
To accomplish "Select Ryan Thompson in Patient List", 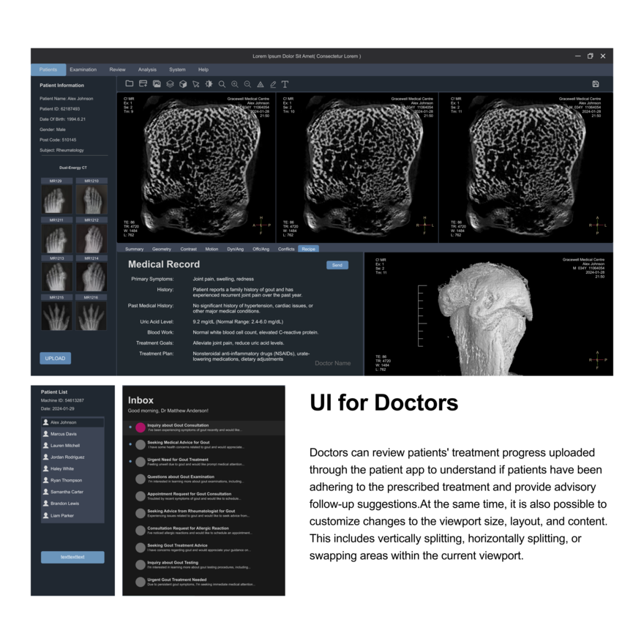I will 72,480.
